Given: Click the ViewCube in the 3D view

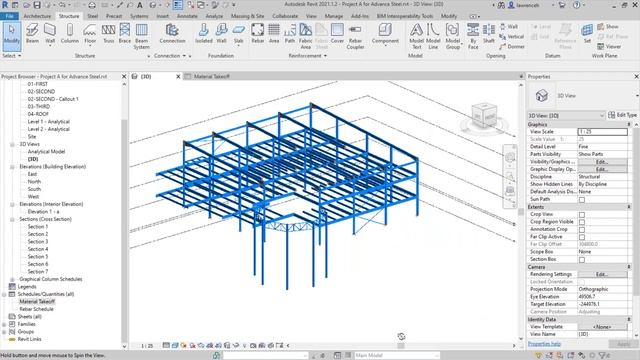Looking at the screenshot, I should (x=484, y=116).
